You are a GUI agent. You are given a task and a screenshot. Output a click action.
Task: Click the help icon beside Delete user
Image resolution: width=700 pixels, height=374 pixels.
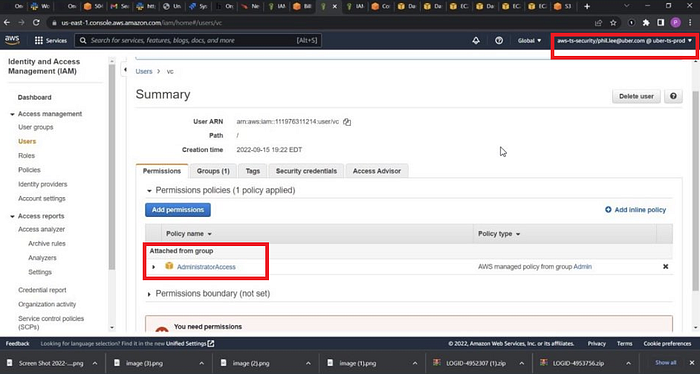click(673, 96)
